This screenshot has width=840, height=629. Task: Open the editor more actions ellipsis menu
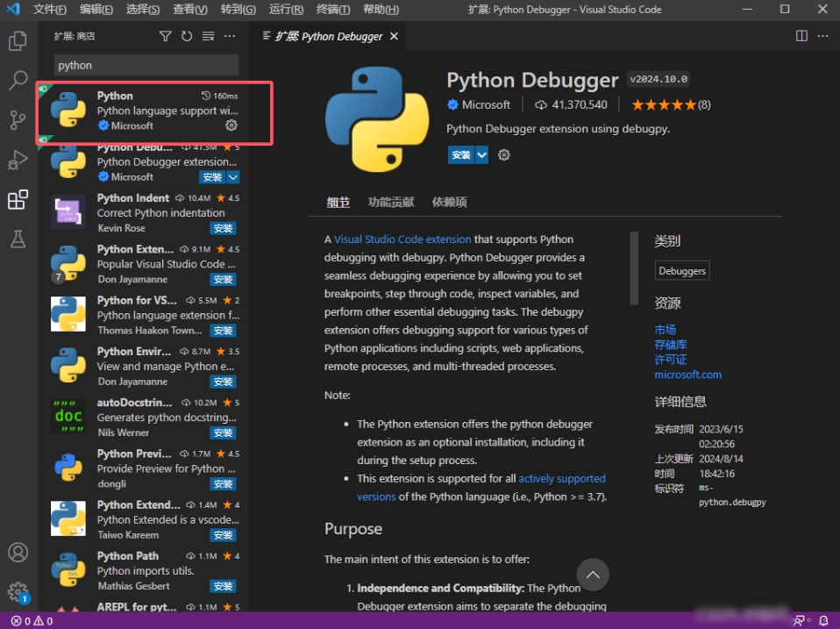[x=822, y=36]
